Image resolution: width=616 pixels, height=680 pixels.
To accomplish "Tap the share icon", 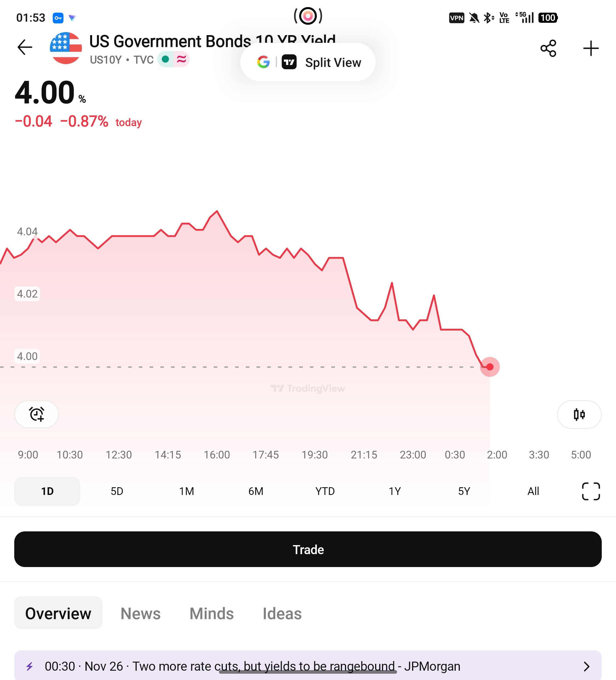I will tap(548, 48).
